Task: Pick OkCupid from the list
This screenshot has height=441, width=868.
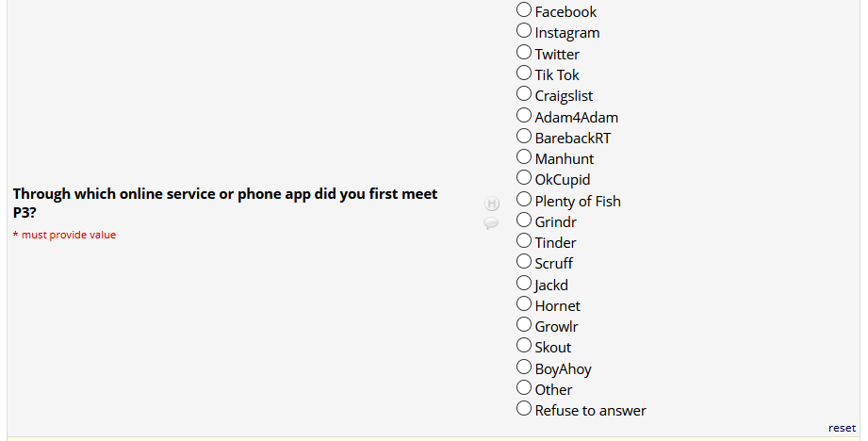Action: click(524, 177)
